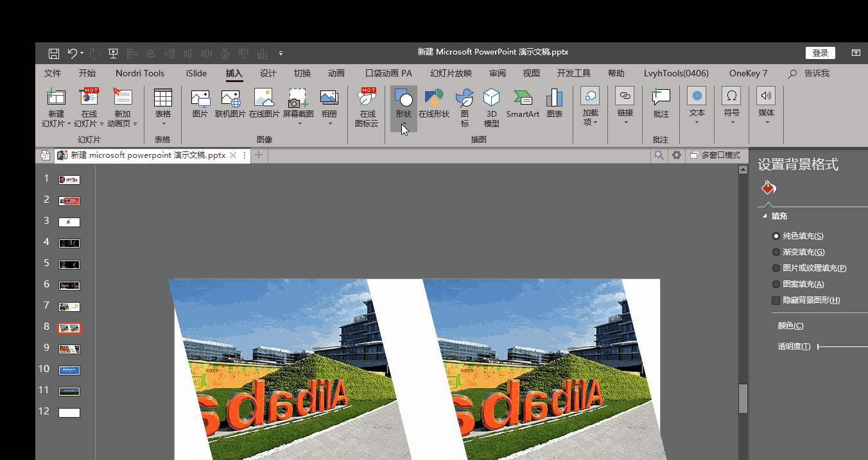Switch to the Home (开始) tab
This screenshot has width=868, height=460.
click(87, 73)
